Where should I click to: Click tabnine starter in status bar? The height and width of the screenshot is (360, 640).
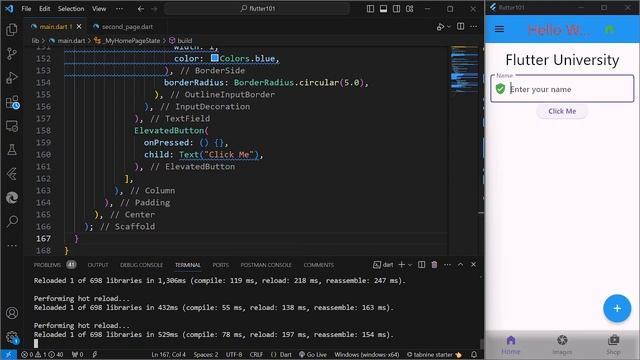pos(434,354)
